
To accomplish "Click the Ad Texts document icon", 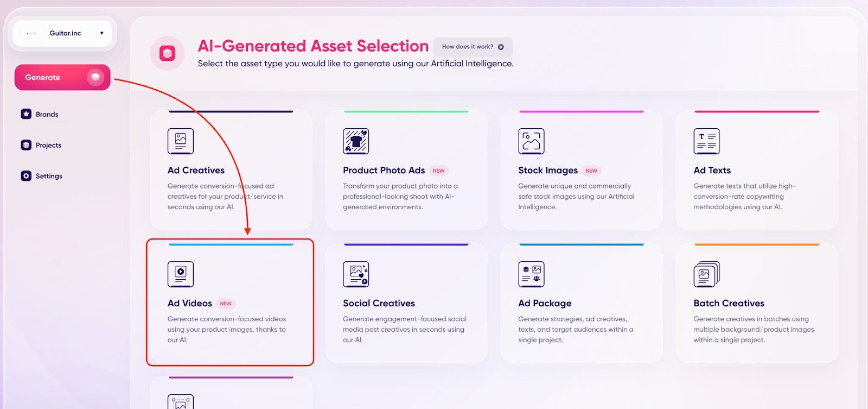I will click(706, 141).
